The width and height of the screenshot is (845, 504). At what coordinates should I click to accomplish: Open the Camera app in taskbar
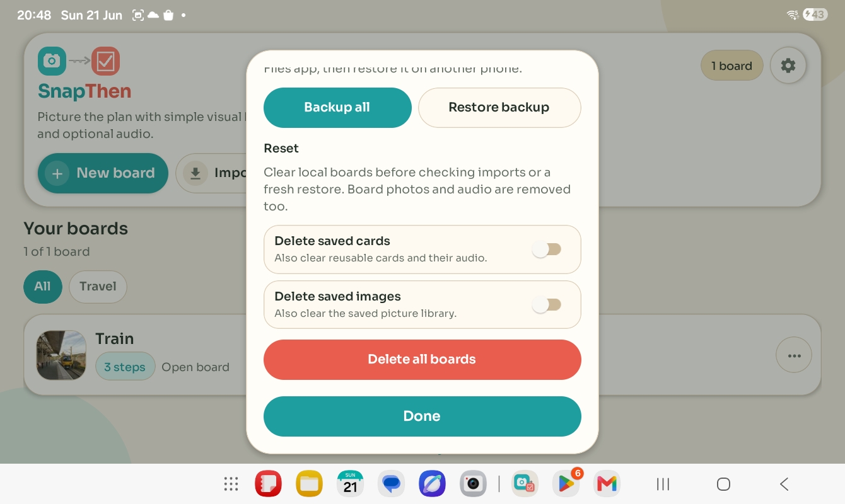(473, 484)
